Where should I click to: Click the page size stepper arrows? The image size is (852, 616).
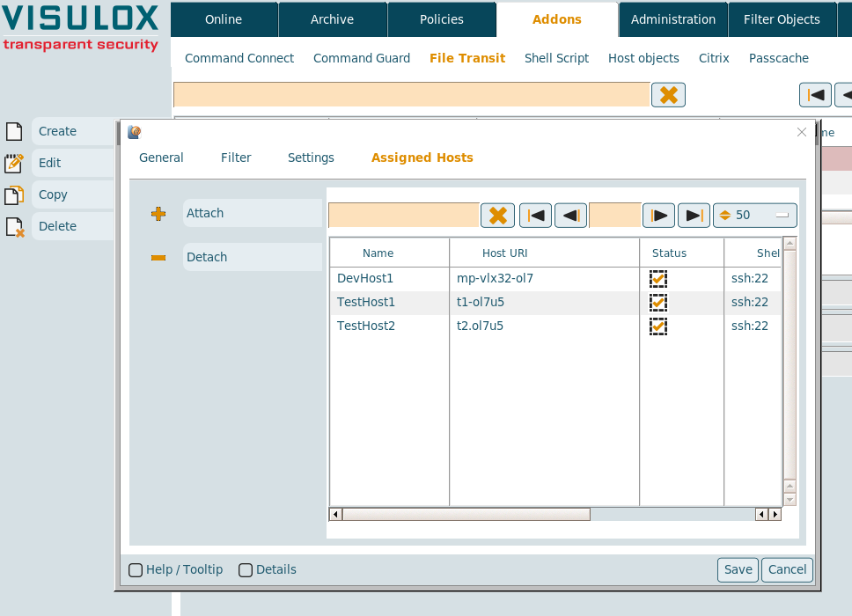725,216
